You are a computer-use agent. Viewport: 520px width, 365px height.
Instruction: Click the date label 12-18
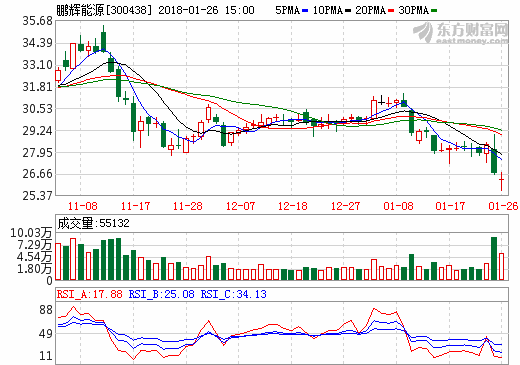[293, 206]
